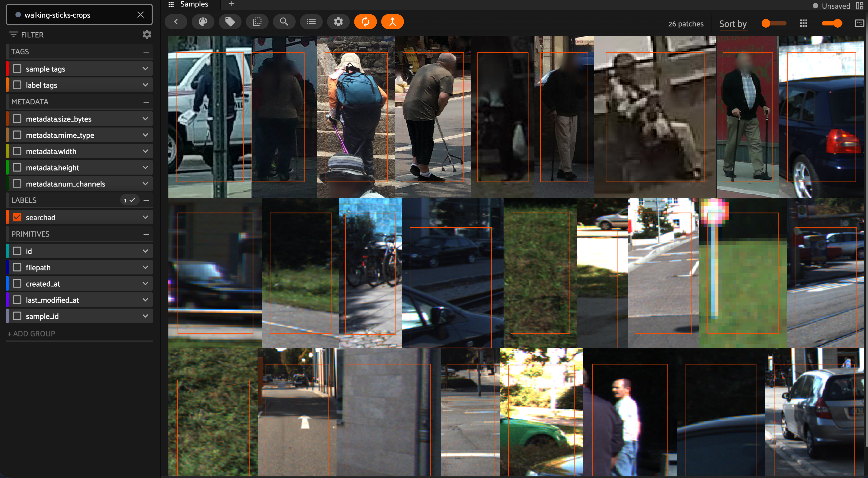
Task: Click the FILTER lines icon
Action: (x=14, y=35)
